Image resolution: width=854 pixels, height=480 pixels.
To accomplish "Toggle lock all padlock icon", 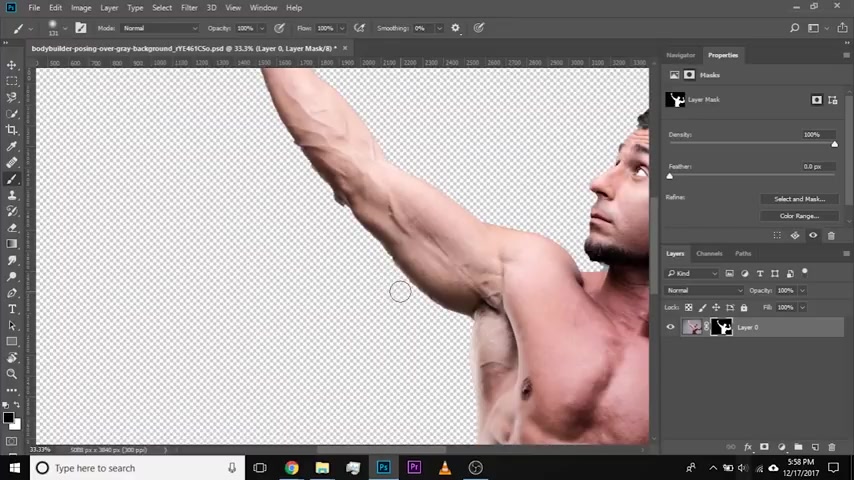I will [744, 307].
